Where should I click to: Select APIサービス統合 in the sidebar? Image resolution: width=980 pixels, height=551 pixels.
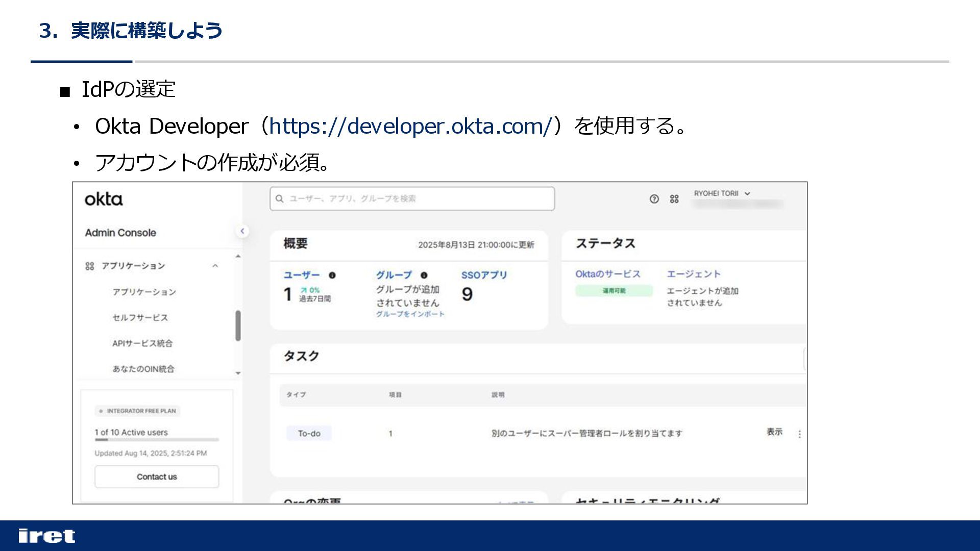pyautogui.click(x=142, y=343)
